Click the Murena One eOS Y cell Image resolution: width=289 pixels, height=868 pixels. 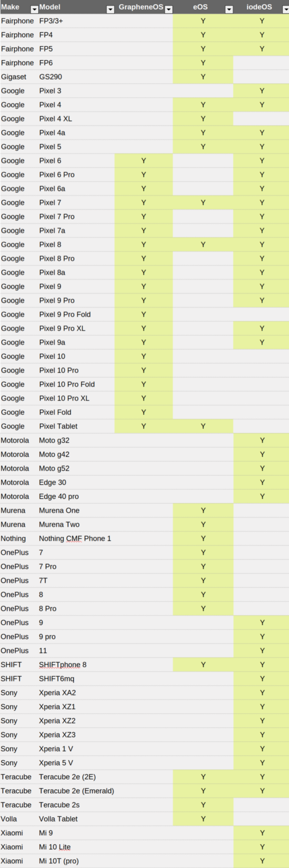[203, 511]
